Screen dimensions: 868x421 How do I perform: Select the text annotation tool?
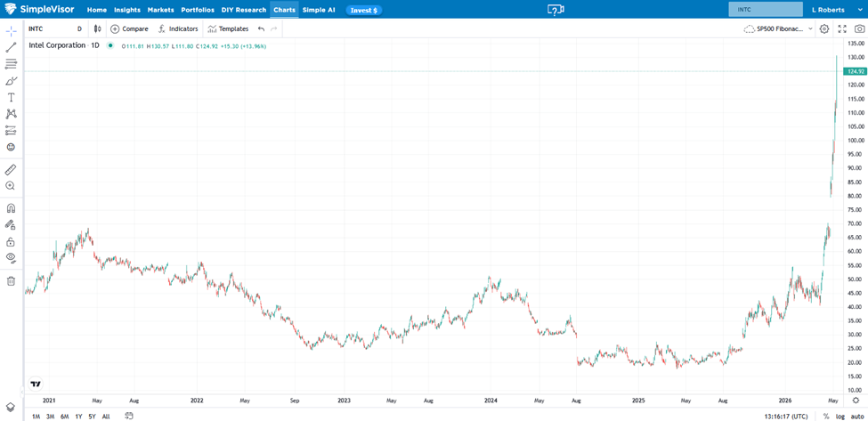pyautogui.click(x=11, y=97)
